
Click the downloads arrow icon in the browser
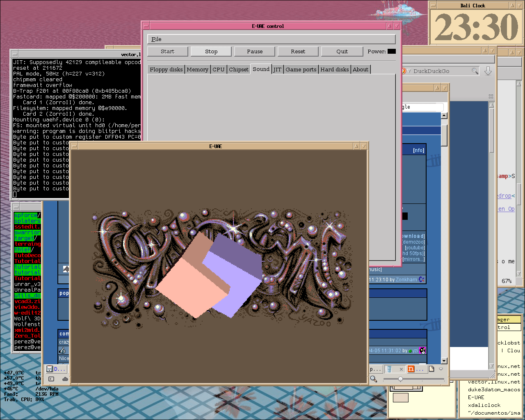pyautogui.click(x=488, y=71)
